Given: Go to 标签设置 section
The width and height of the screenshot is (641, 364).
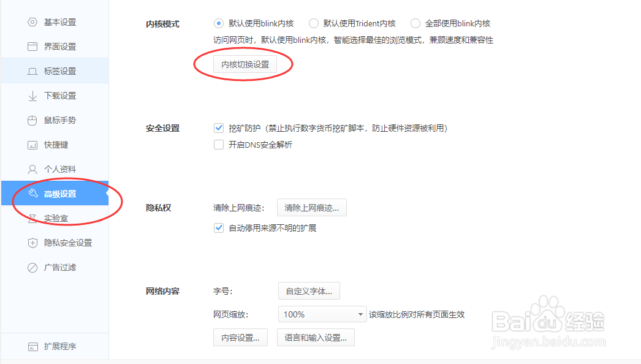Looking at the screenshot, I should click(55, 70).
